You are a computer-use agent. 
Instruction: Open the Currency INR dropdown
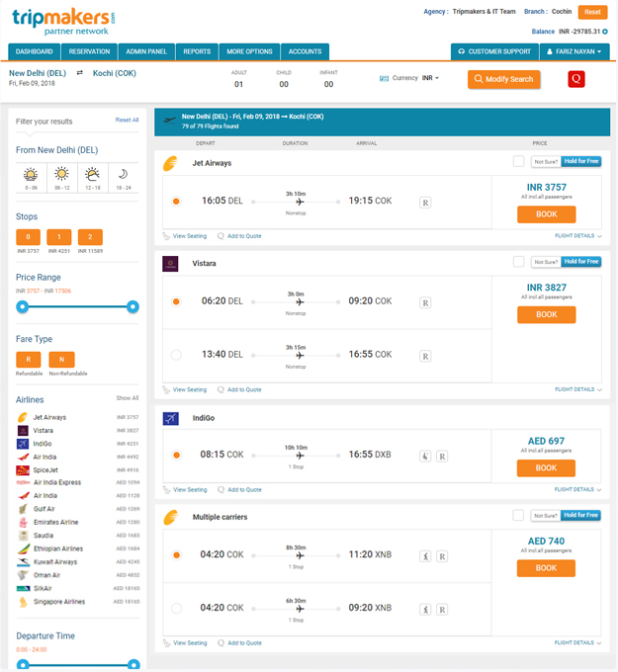[430, 78]
